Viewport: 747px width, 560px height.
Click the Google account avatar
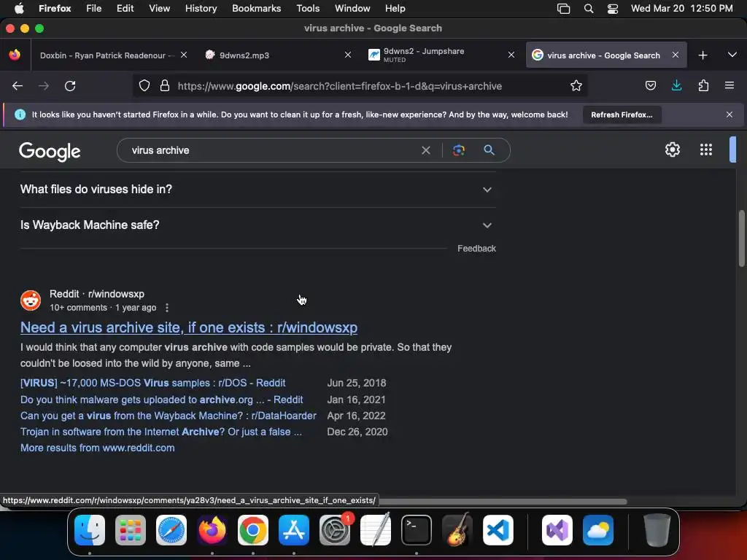732,150
